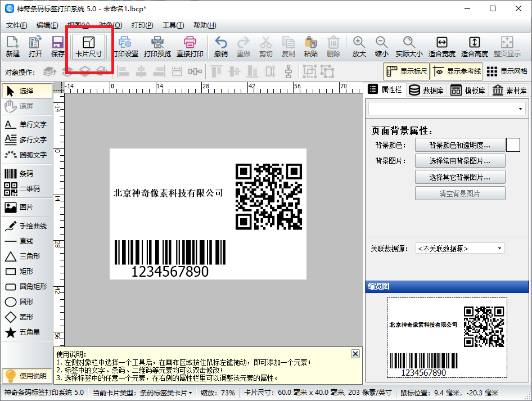This screenshot has width=532, height=401.
Task: Choose the 圆弧文字 arc text tool
Action: click(27, 155)
